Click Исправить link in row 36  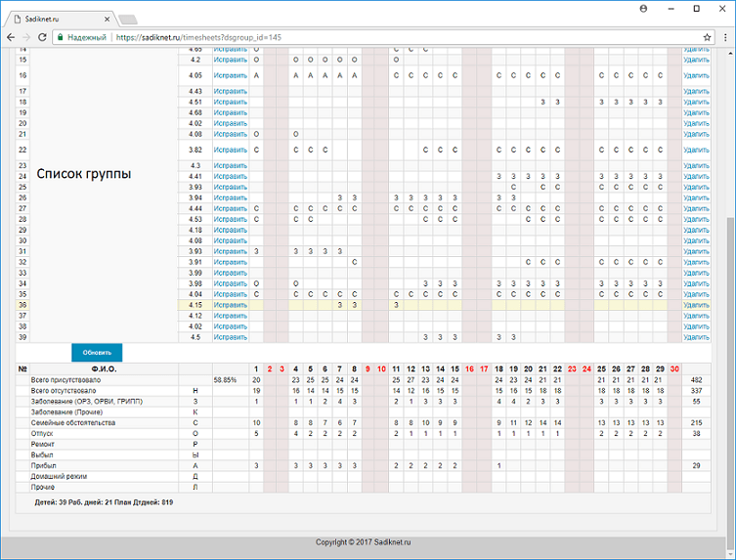pyautogui.click(x=231, y=305)
